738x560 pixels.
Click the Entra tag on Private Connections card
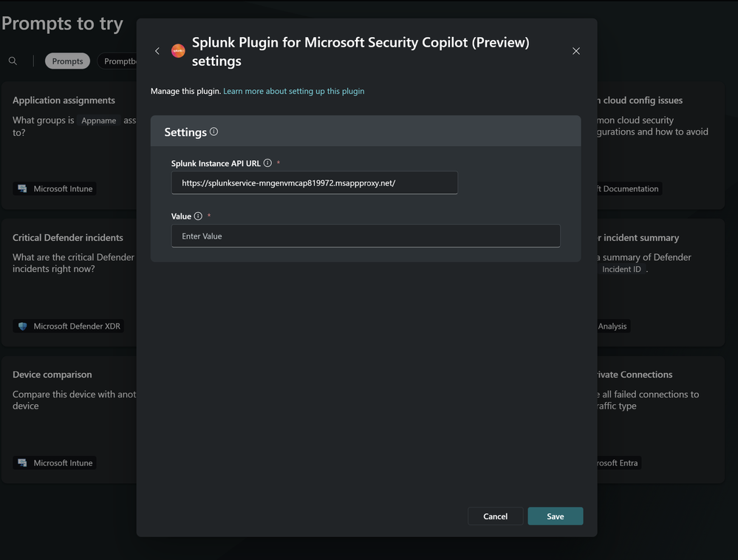point(619,463)
